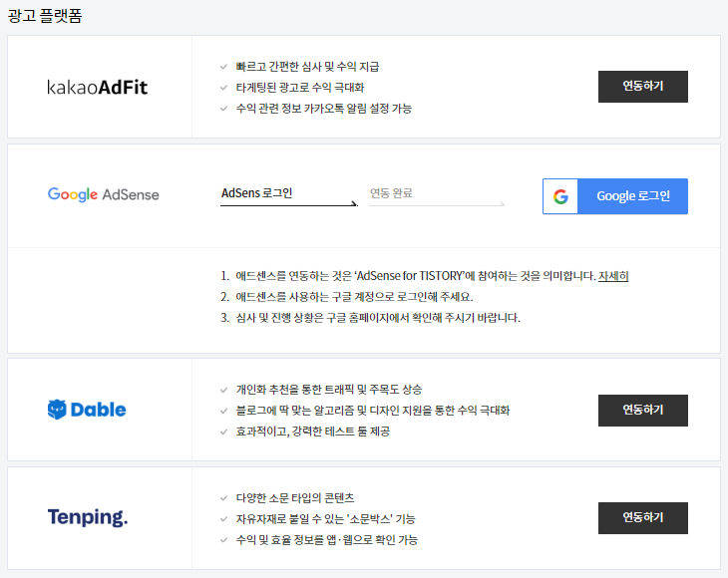
Task: Click text 블로그에 딱 맞는 알고리즘 및 디자인 지원
Action: 334,411
